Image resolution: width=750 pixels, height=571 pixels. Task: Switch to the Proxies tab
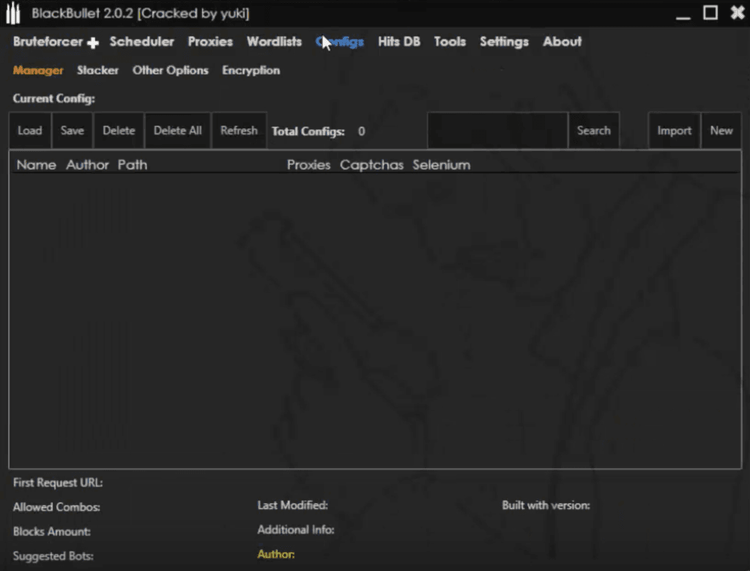click(x=210, y=42)
